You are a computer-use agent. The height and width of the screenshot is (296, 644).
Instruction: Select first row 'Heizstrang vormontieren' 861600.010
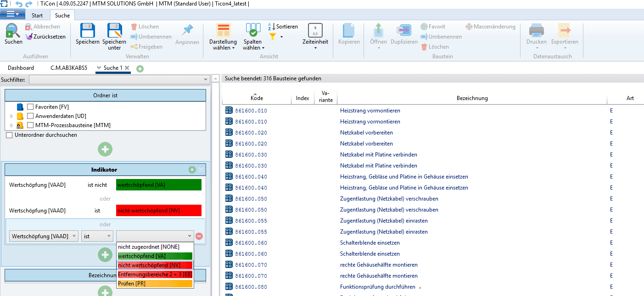click(x=370, y=111)
